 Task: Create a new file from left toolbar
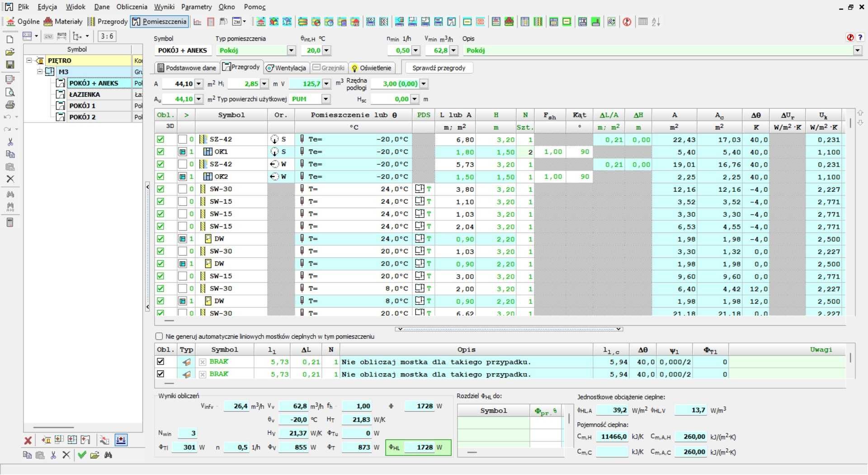tap(10, 40)
